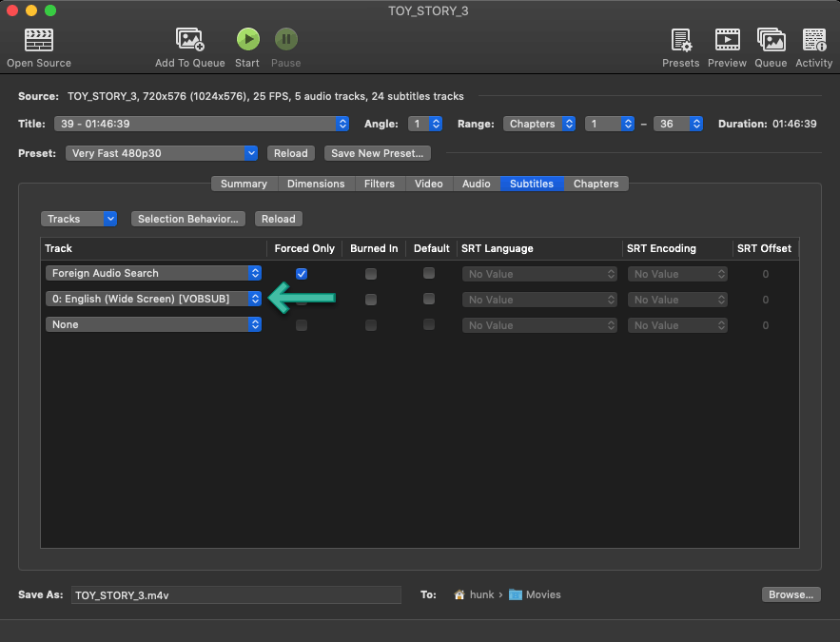Viewport: 840px width, 642px height.
Task: Open the start chapter dropdown showing 1
Action: 610,124
